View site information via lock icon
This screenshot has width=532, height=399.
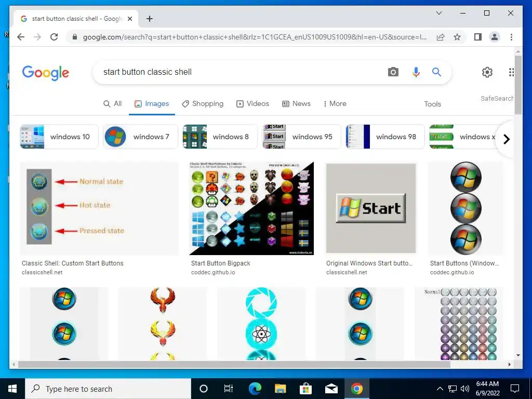click(75, 37)
